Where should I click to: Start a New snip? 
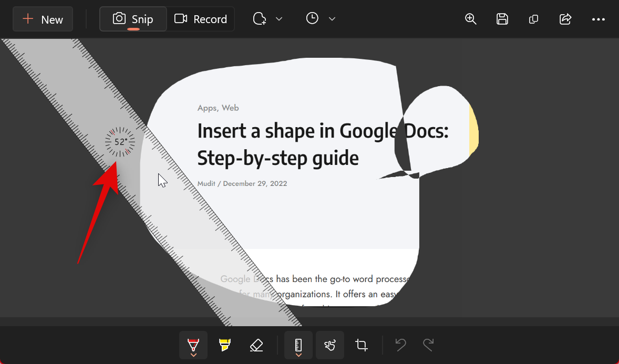[43, 19]
